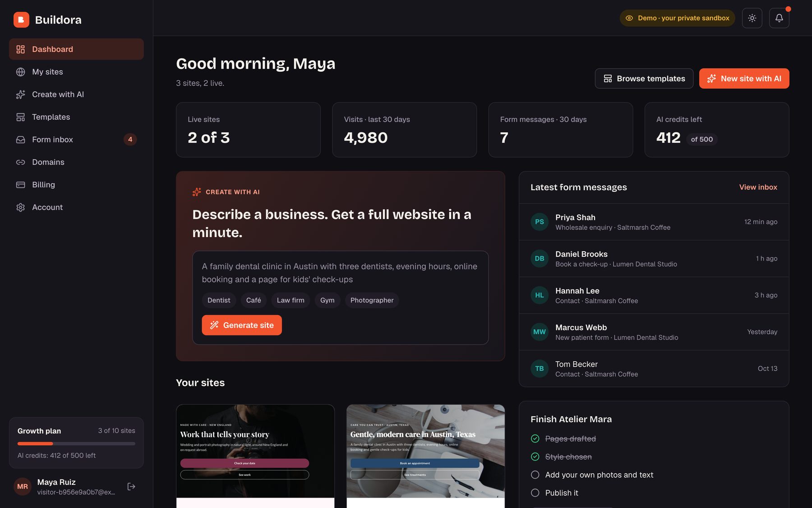Click the Buildora logo icon
This screenshot has width=812, height=508.
(x=21, y=19)
